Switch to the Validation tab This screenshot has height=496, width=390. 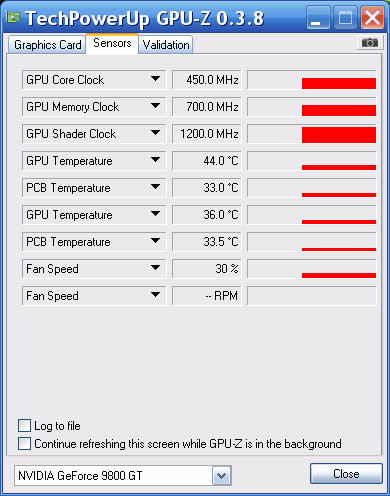click(166, 45)
